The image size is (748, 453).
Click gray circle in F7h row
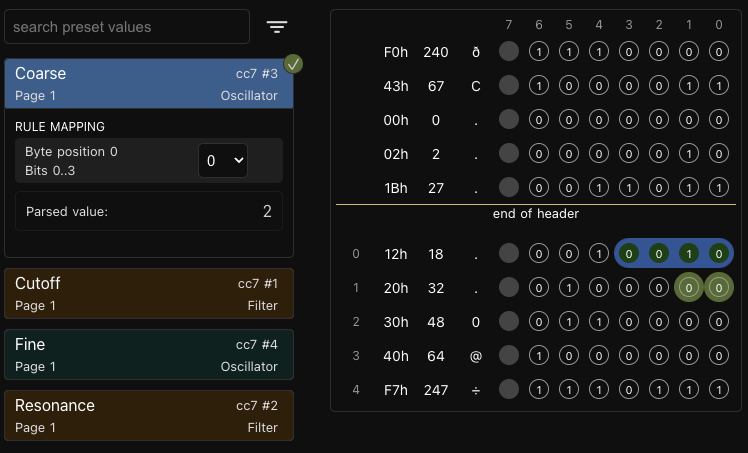coord(509,390)
